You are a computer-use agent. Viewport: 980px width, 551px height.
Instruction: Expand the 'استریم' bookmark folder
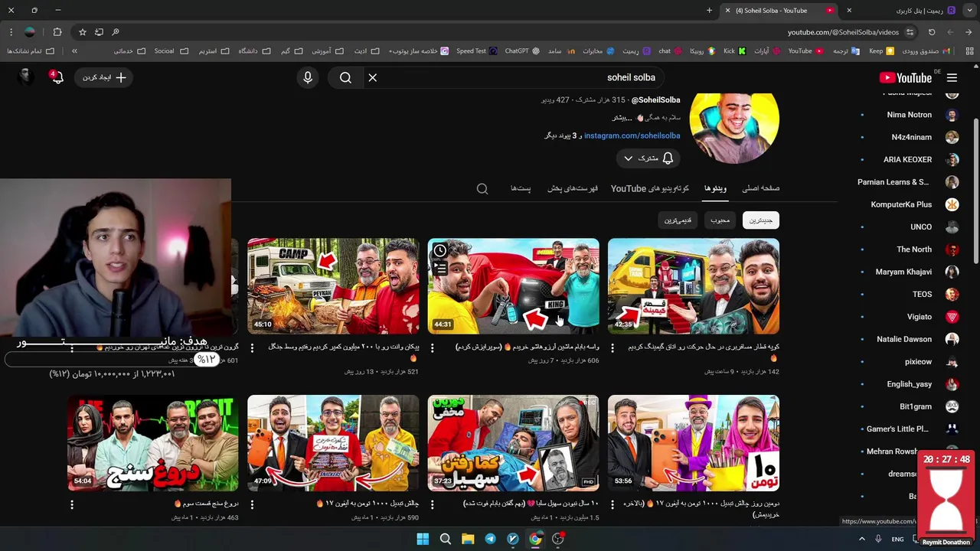click(x=214, y=51)
